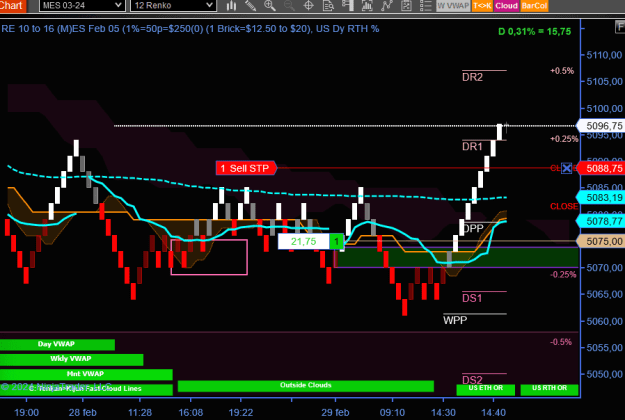Click the green D 0,31% = 15,75 text
The image size is (625, 420).
tap(535, 31)
